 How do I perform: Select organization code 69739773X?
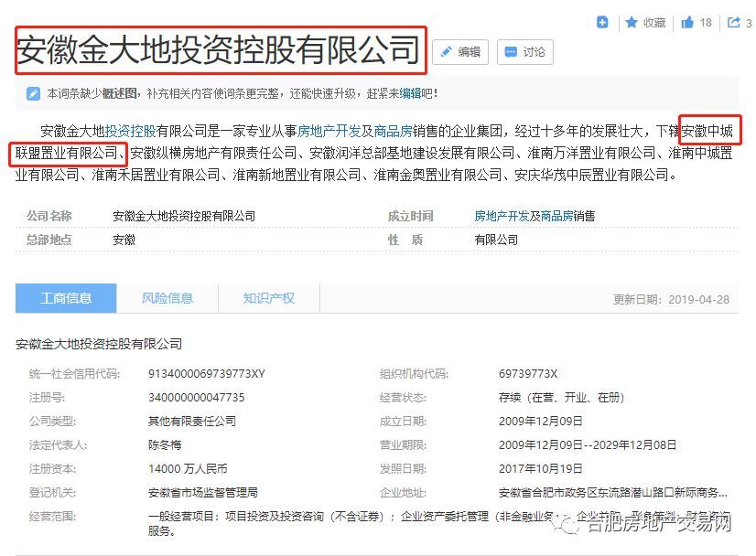(x=528, y=374)
